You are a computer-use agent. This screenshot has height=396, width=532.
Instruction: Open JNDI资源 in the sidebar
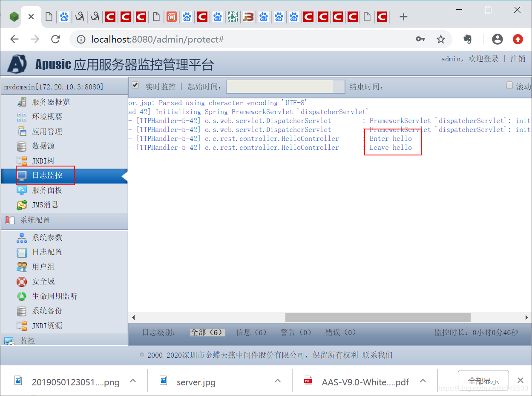coord(47,326)
